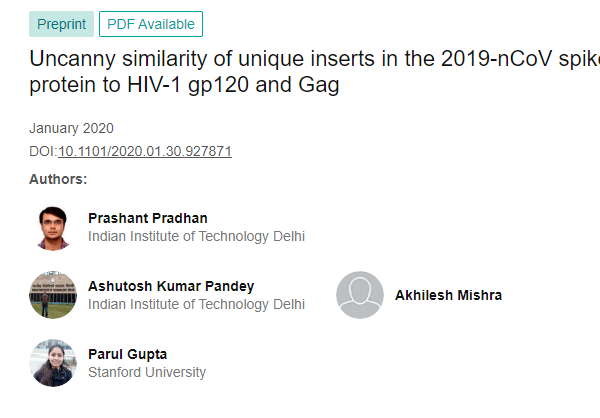Click the 'Authors:' section label
This screenshot has width=600, height=418.
(58, 180)
